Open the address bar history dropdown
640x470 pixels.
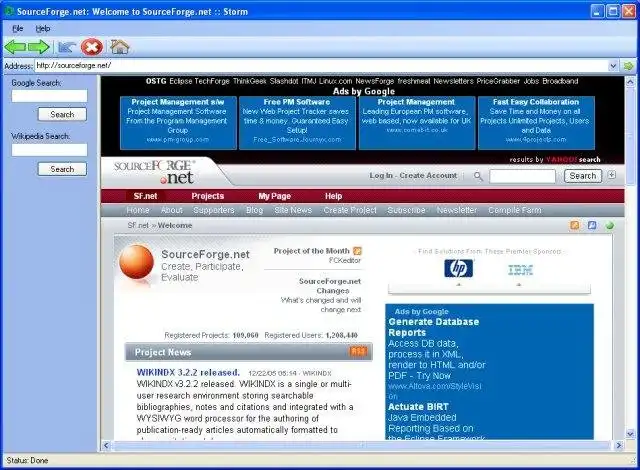click(613, 66)
